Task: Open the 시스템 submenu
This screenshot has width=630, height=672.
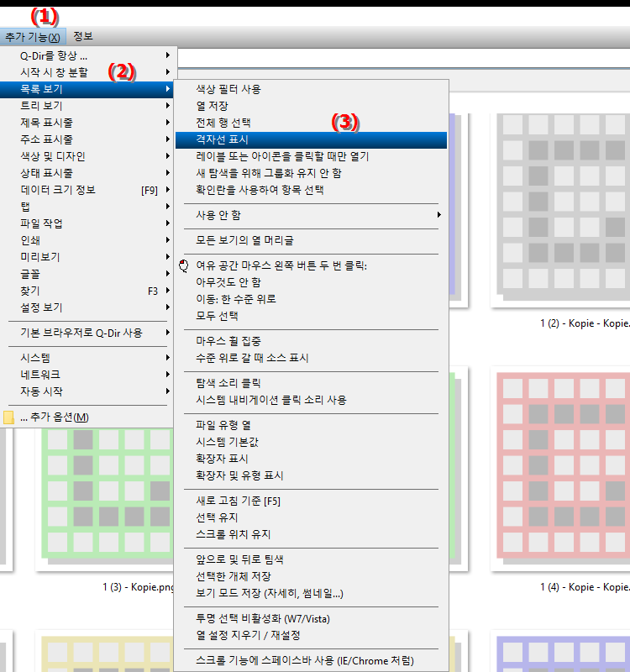Action: pyautogui.click(x=88, y=358)
